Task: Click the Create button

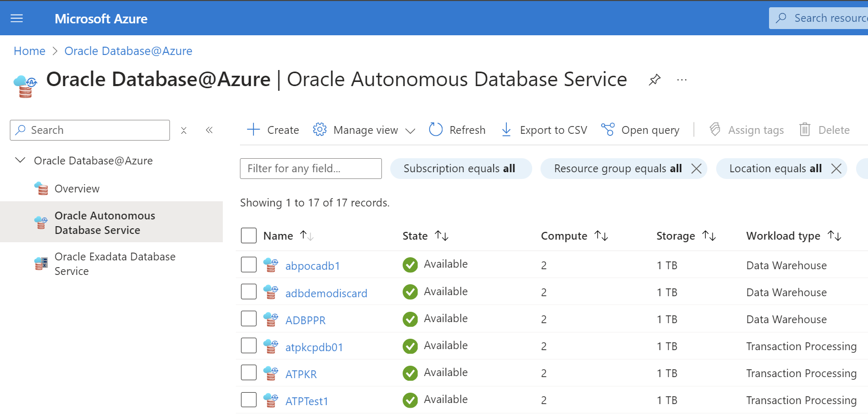Action: tap(273, 130)
